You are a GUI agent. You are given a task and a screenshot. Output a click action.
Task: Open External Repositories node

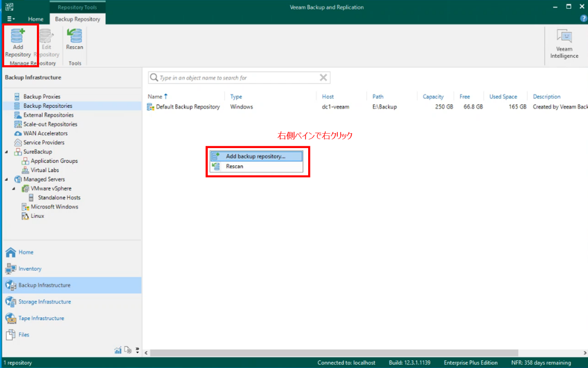pos(48,115)
